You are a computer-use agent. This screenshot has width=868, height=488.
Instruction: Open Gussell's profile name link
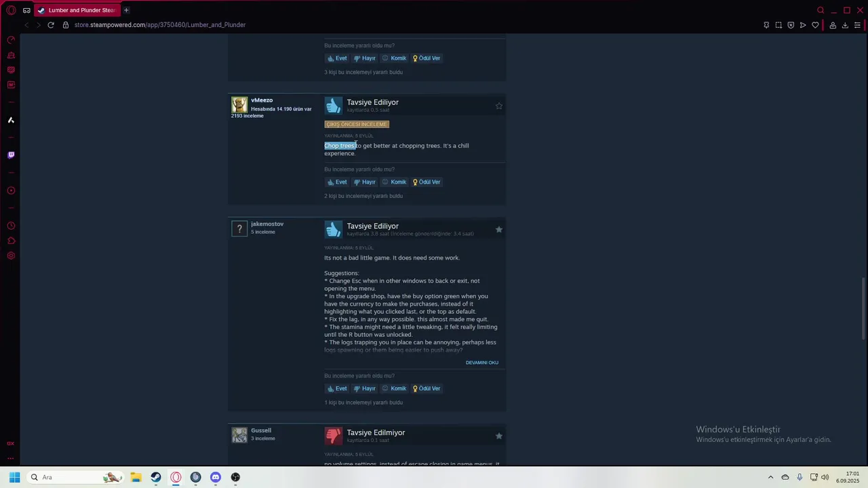pyautogui.click(x=261, y=430)
